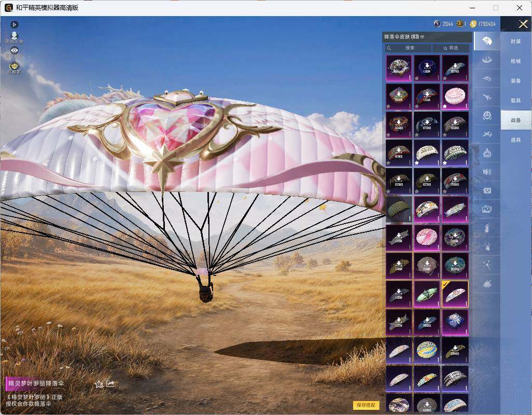Viewport: 532px width, 415px height.
Task: Select the face card category icon
Action: 487,190
